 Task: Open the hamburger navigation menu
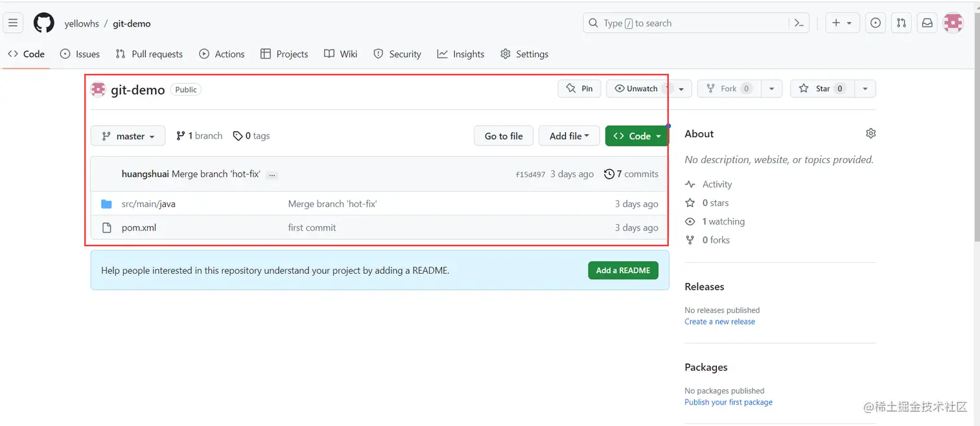click(13, 23)
